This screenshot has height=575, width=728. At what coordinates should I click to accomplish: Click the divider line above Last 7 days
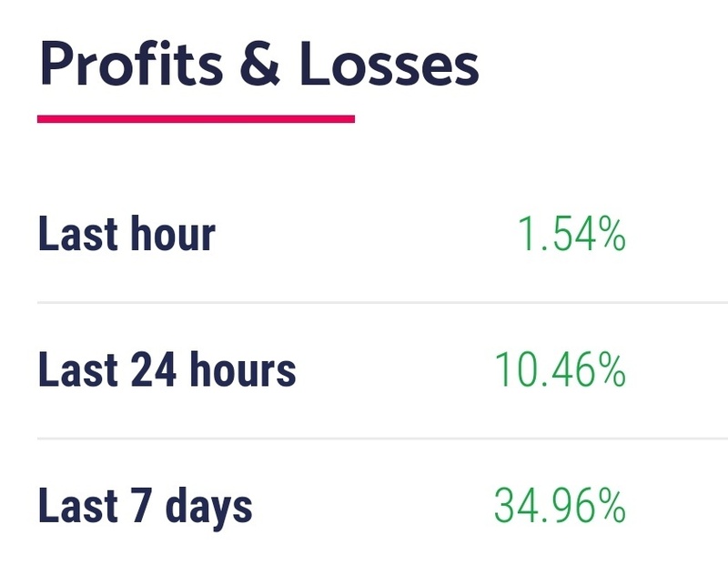(x=382, y=438)
